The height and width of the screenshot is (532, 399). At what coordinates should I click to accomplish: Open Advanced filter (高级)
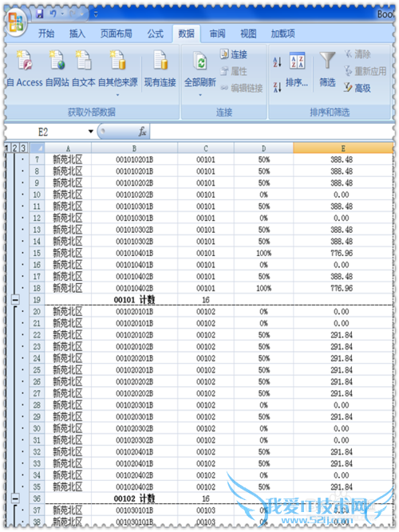[x=358, y=89]
